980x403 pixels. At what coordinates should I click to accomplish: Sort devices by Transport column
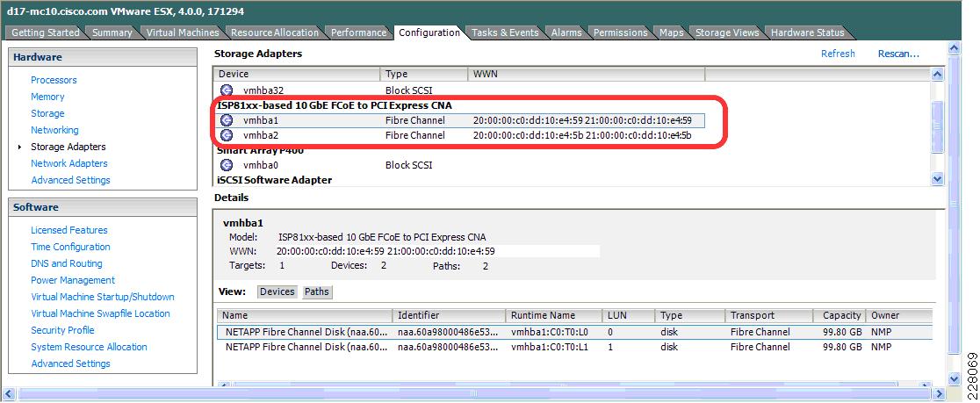pos(768,315)
